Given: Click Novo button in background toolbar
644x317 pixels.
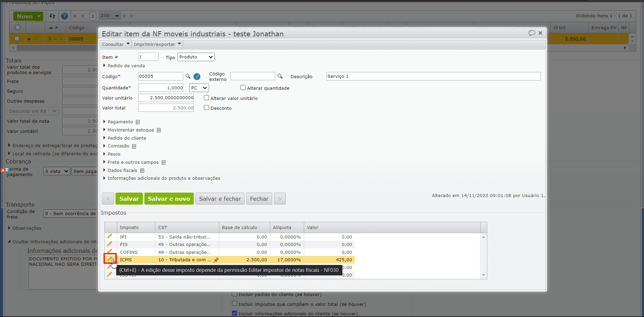Looking at the screenshot, I should click(25, 16).
